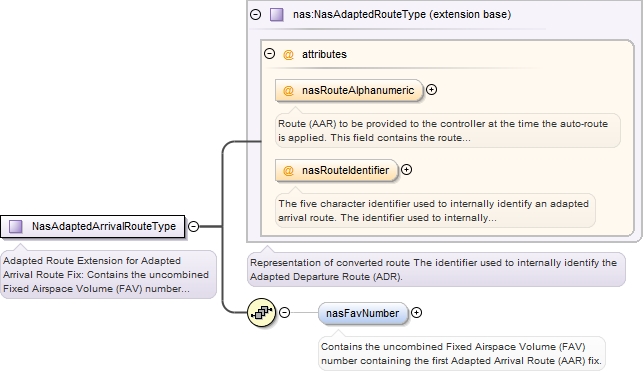The height and width of the screenshot is (374, 644).
Task: Click the @ icon next to attributes header
Action: tap(288, 54)
